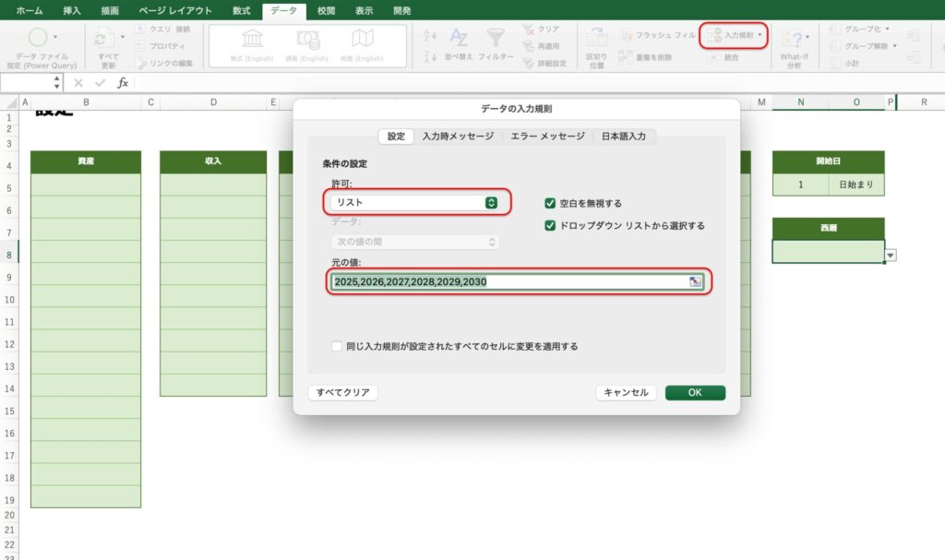
Task: Click the What-If 分析 icon
Action: pyautogui.click(x=793, y=40)
